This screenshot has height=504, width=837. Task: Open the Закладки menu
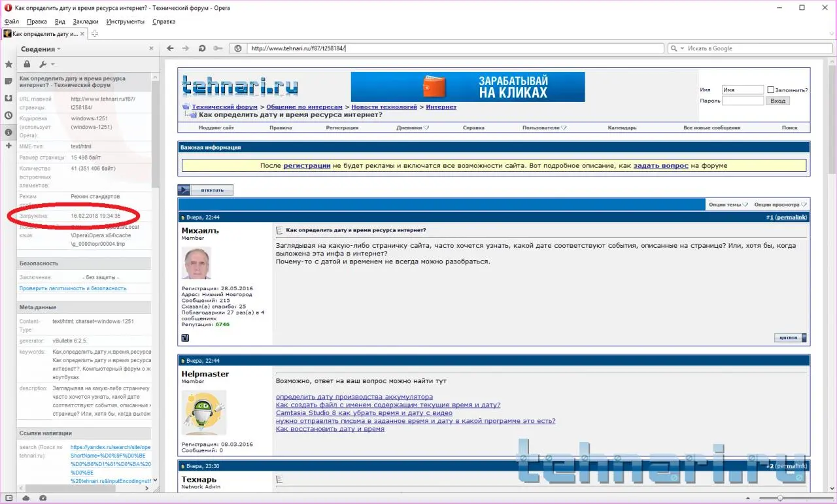pos(86,22)
